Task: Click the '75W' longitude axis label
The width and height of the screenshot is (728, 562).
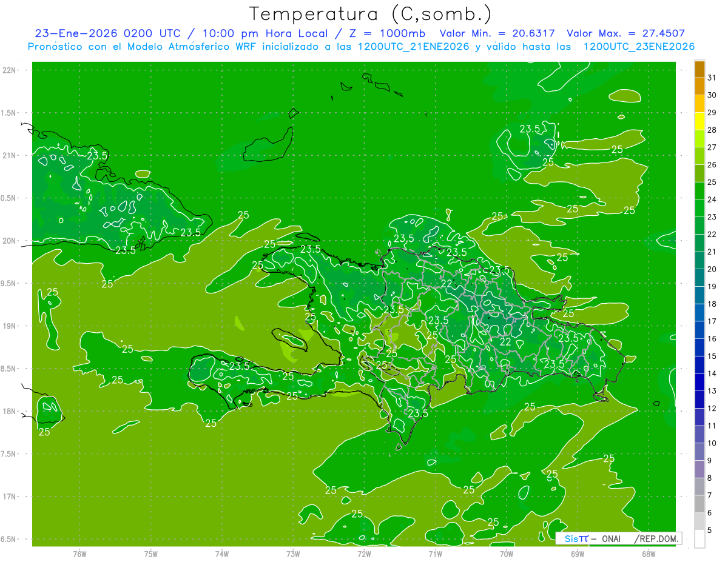Action: pyautogui.click(x=151, y=554)
